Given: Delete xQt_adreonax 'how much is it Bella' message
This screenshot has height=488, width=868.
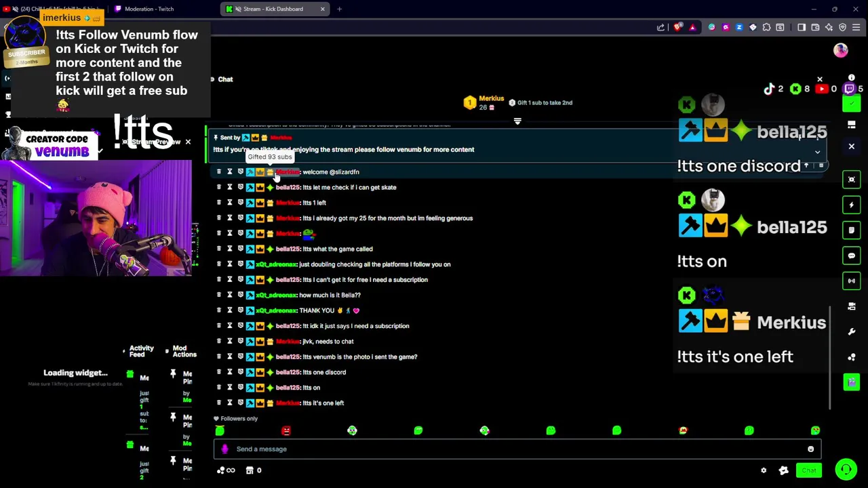Looking at the screenshot, I should tap(218, 295).
